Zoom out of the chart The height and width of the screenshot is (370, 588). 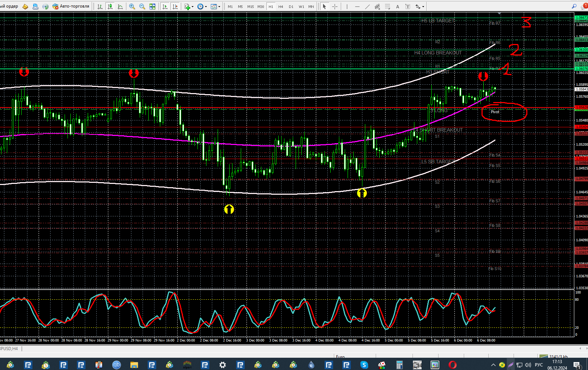tap(142, 6)
